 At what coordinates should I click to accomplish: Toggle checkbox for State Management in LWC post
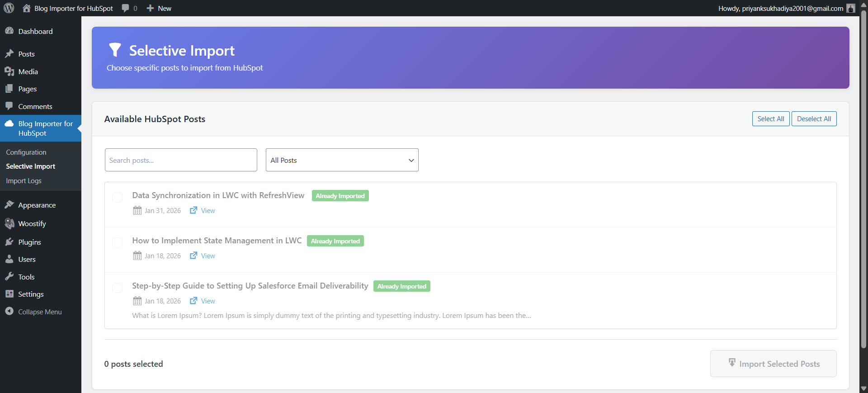point(118,242)
